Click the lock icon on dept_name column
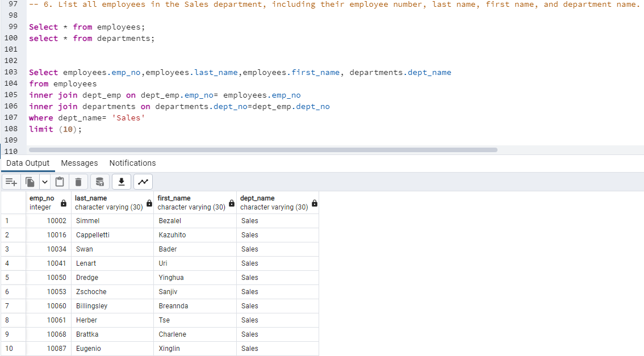The width and height of the screenshot is (644, 356). pyautogui.click(x=314, y=203)
